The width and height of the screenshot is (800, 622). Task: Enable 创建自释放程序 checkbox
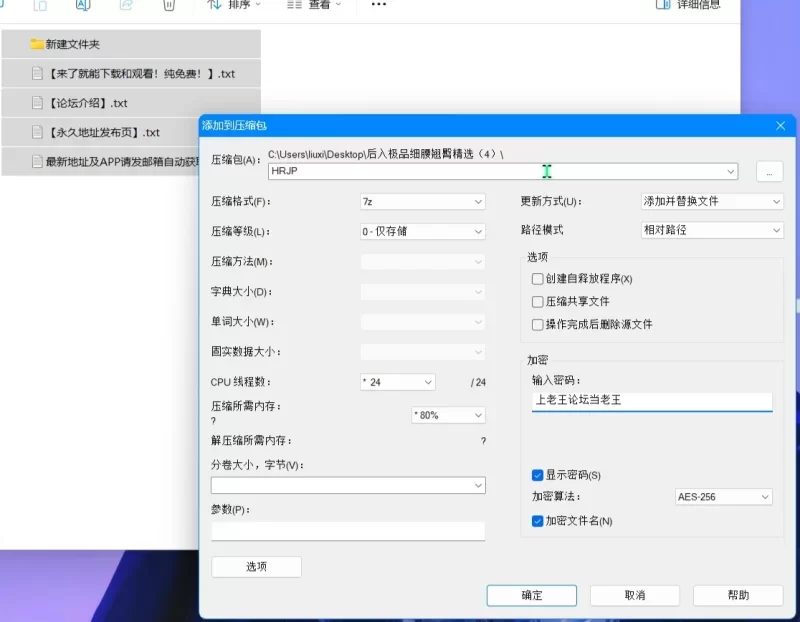[538, 279]
